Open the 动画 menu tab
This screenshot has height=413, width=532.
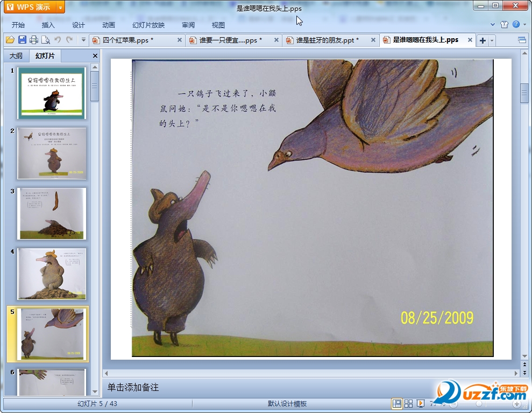[109, 25]
